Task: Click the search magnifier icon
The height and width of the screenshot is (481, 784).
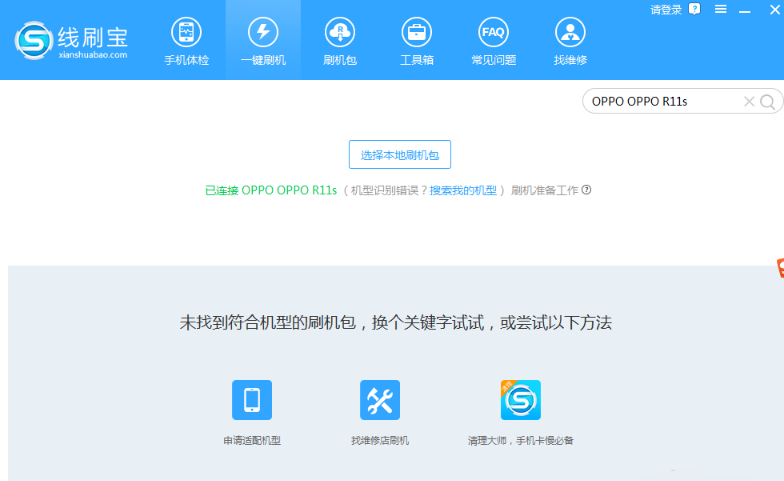Action: pyautogui.click(x=768, y=102)
